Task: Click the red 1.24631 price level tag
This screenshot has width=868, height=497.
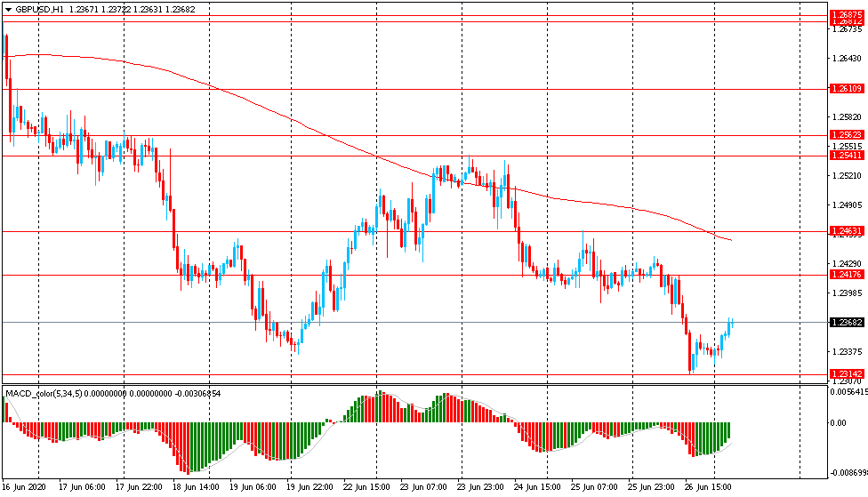Action: click(x=847, y=231)
